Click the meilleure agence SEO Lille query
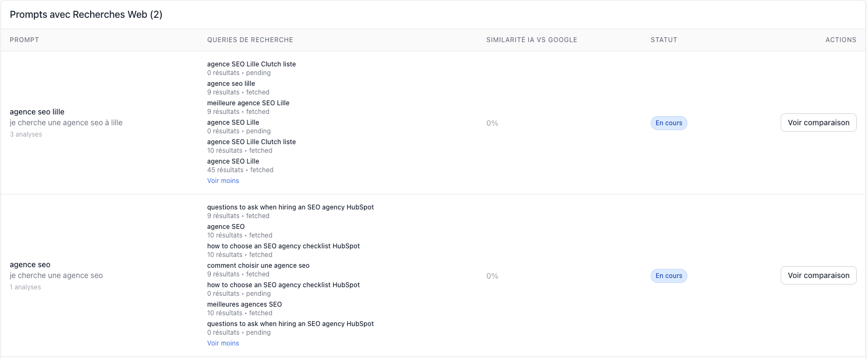The width and height of the screenshot is (868, 359). (x=248, y=103)
